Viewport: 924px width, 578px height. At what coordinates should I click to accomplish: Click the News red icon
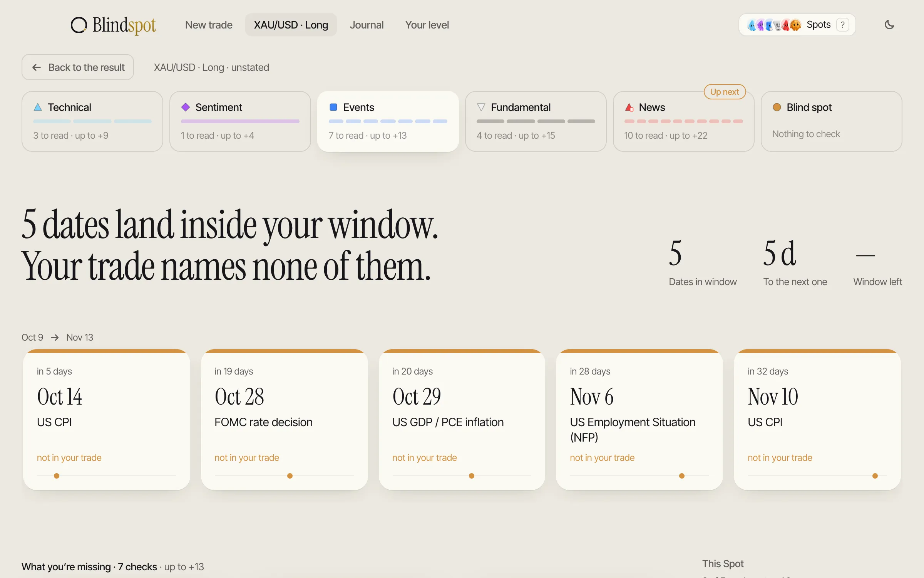click(629, 107)
